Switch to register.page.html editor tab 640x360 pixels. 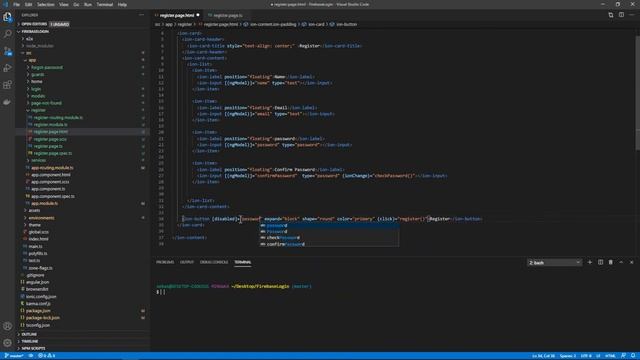[177, 16]
